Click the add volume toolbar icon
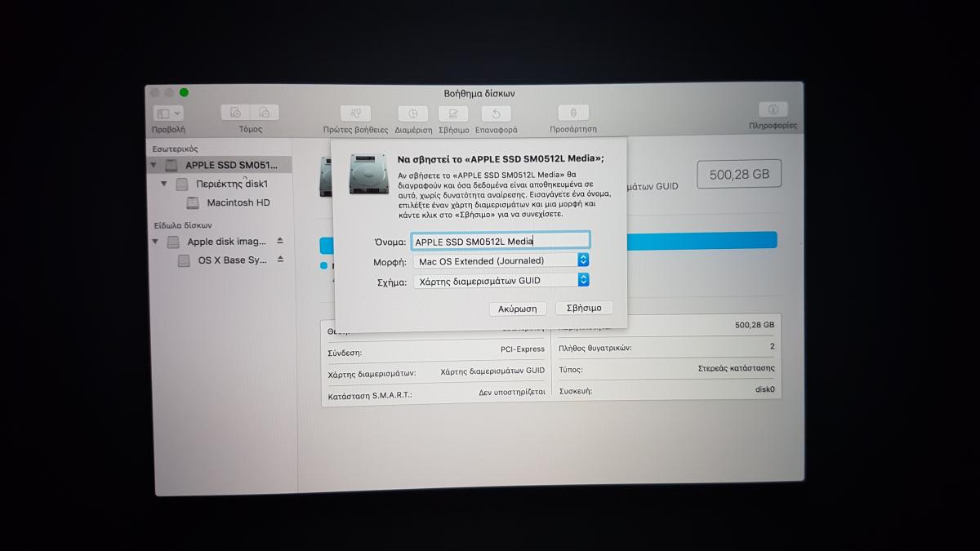 (x=235, y=113)
